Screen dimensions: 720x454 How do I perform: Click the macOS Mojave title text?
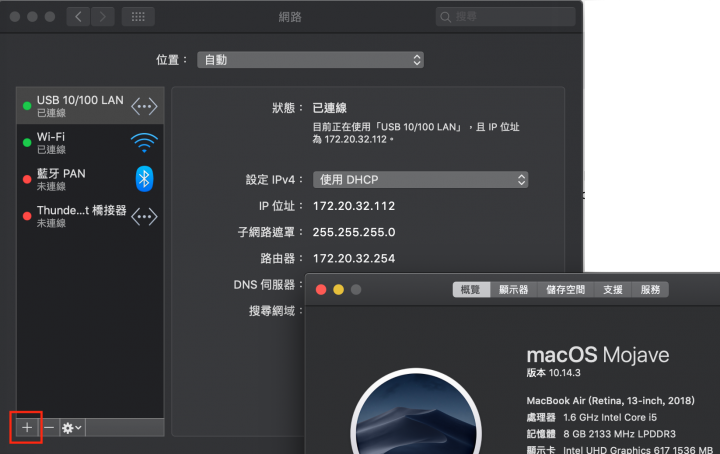(597, 355)
